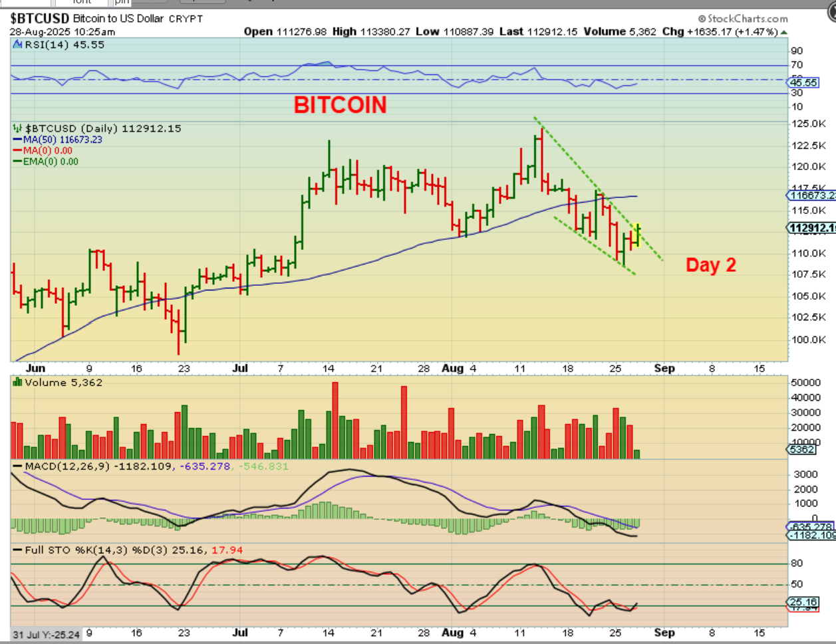Click the -1182.109 MACD tag on right axis
Screen dimensions: 836x644
(x=812, y=535)
